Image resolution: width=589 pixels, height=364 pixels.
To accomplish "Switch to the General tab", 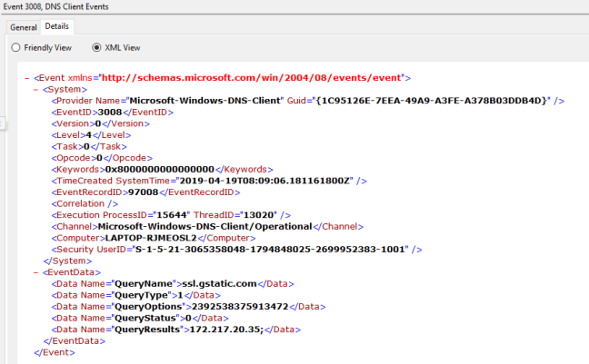I will point(24,27).
